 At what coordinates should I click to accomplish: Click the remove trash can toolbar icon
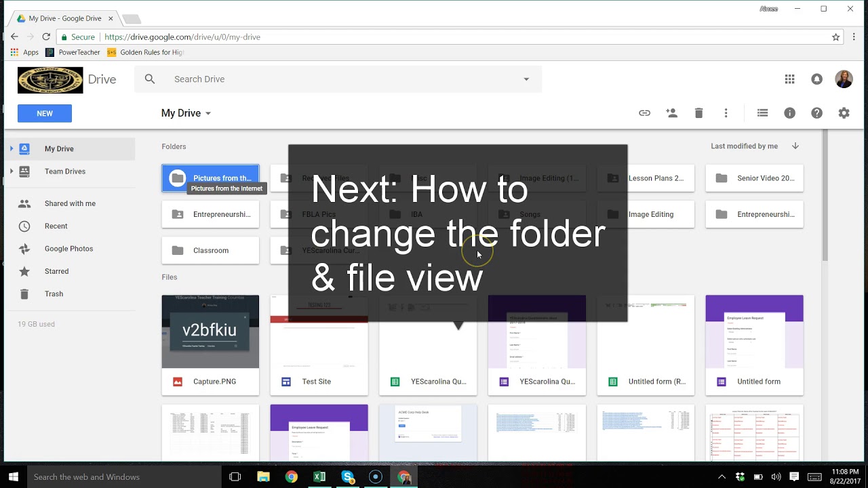pyautogui.click(x=698, y=113)
